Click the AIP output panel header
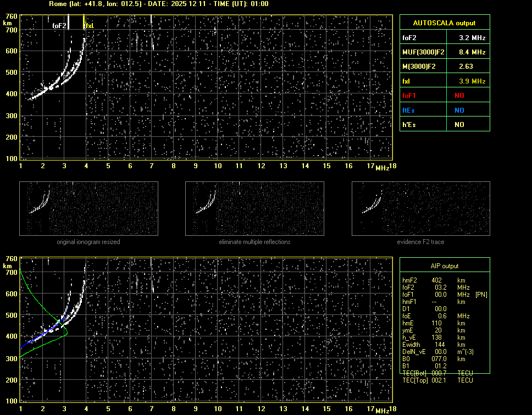This screenshot has width=532, height=415. pyautogui.click(x=444, y=266)
